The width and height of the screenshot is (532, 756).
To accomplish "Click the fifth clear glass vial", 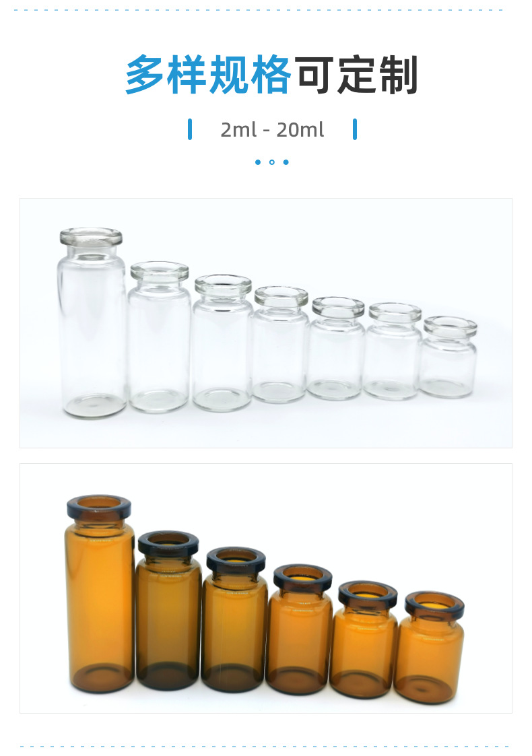I will click(336, 348).
